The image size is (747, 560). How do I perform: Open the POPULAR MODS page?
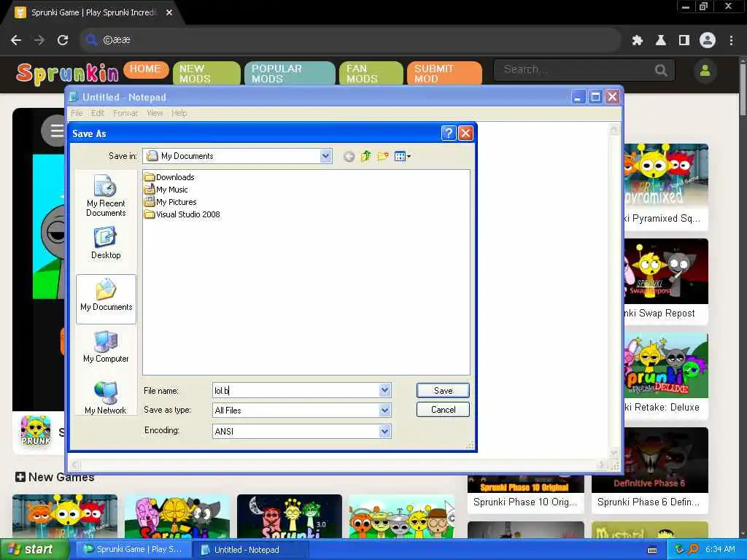(x=290, y=74)
